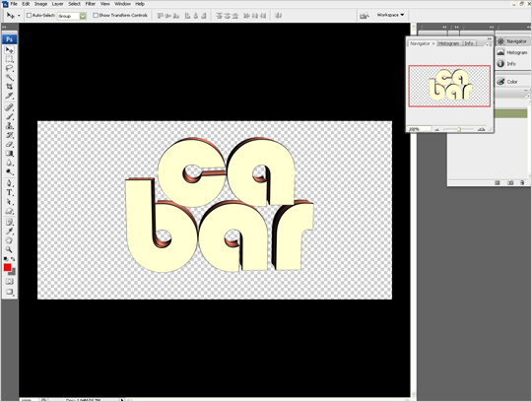Image resolution: width=532 pixels, height=402 pixels.
Task: Open the Help menu
Action: 140,4
